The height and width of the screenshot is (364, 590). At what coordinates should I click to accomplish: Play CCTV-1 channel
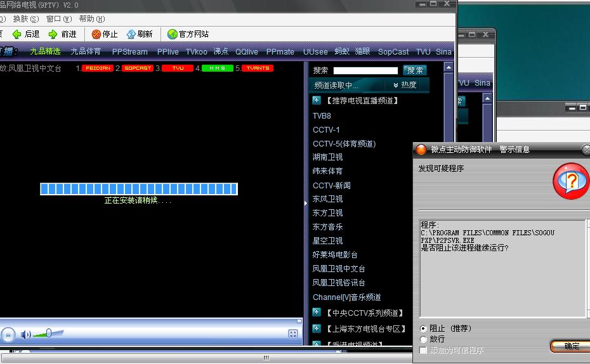pos(326,130)
